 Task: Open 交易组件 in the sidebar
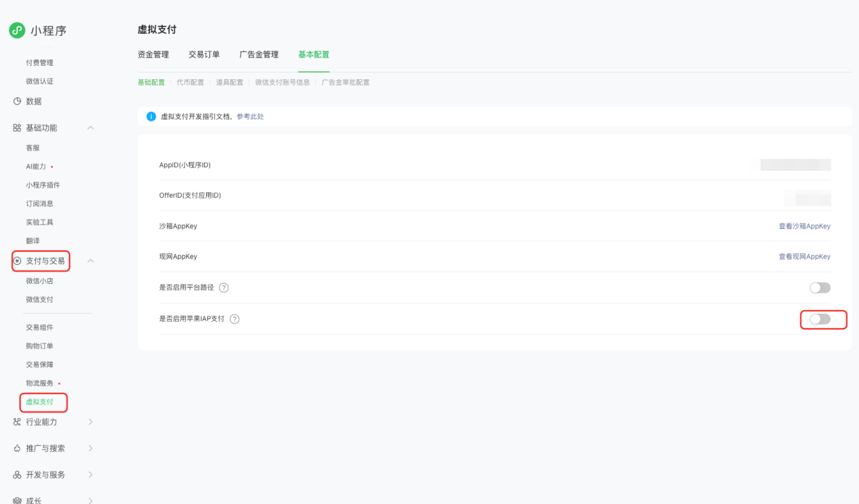pyautogui.click(x=40, y=328)
